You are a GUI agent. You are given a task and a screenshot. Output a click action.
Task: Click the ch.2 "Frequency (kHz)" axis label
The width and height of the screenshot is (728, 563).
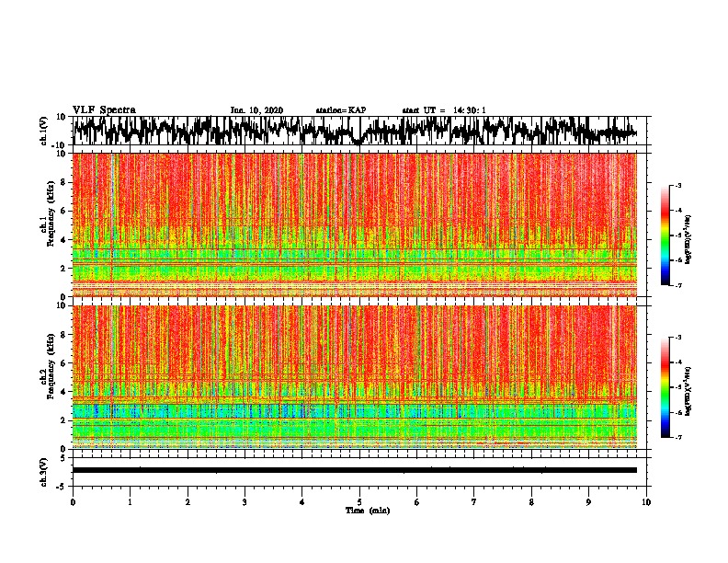coord(49,366)
